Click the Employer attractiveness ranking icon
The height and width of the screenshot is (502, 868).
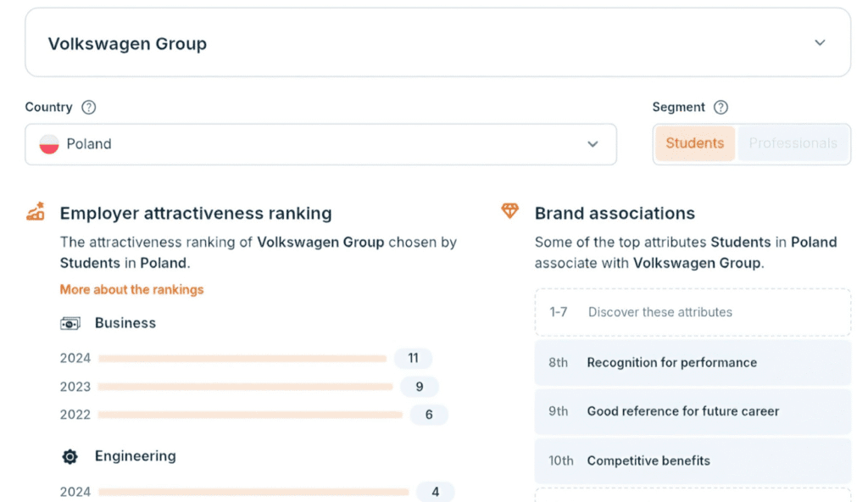36,212
